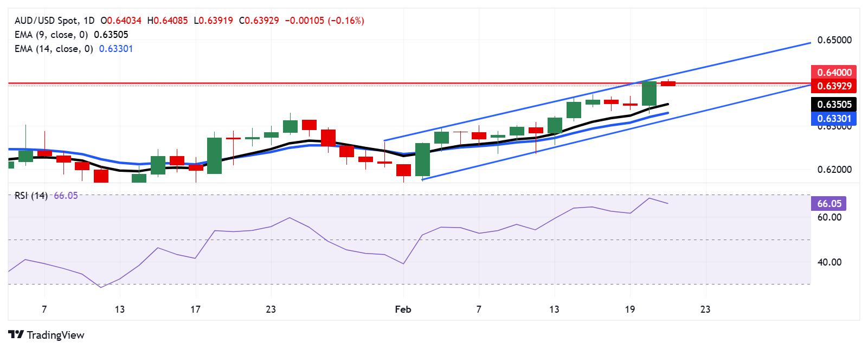Screen dimensions: 868x349
Task: Select the blue 0.63301 EMA price tag
Action: pyautogui.click(x=834, y=118)
